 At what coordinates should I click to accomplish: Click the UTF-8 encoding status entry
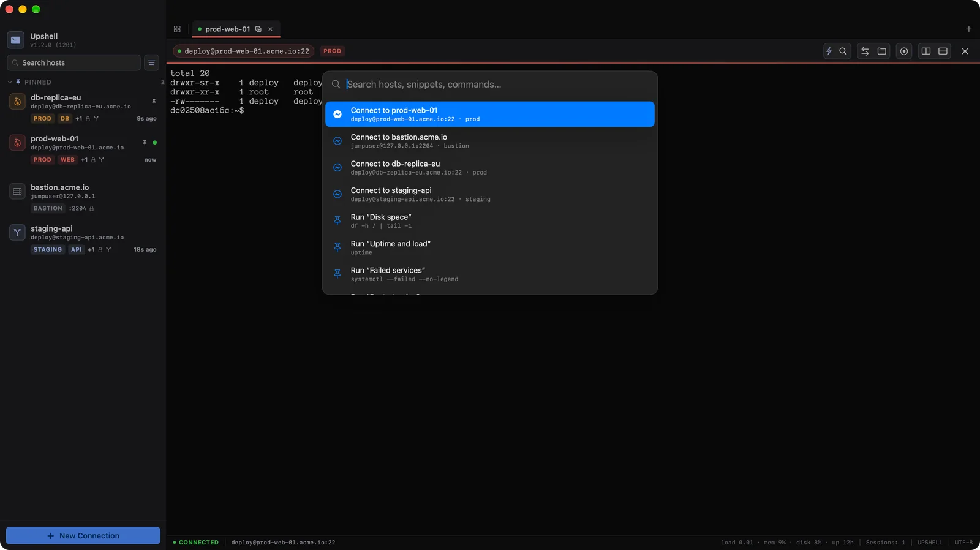click(x=963, y=543)
